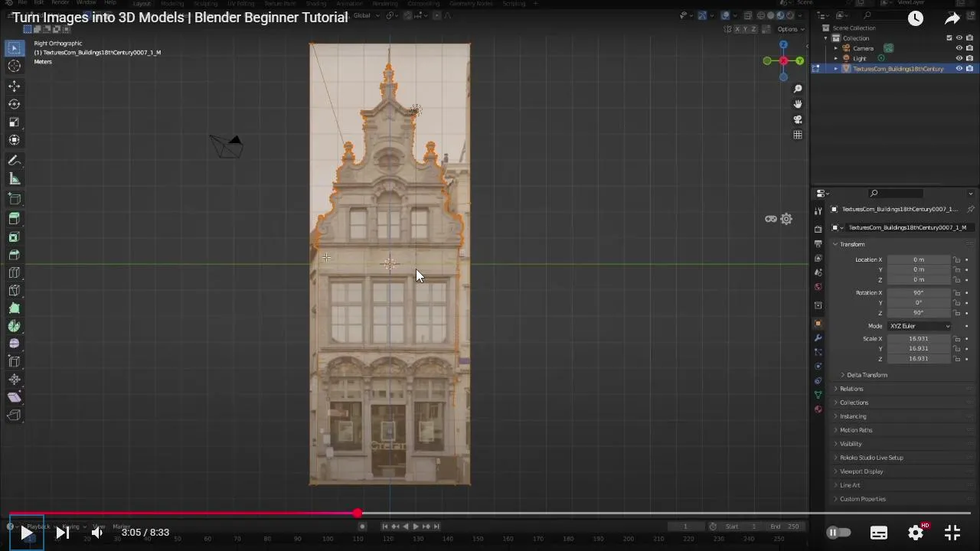Click the Scale X value field

click(919, 338)
